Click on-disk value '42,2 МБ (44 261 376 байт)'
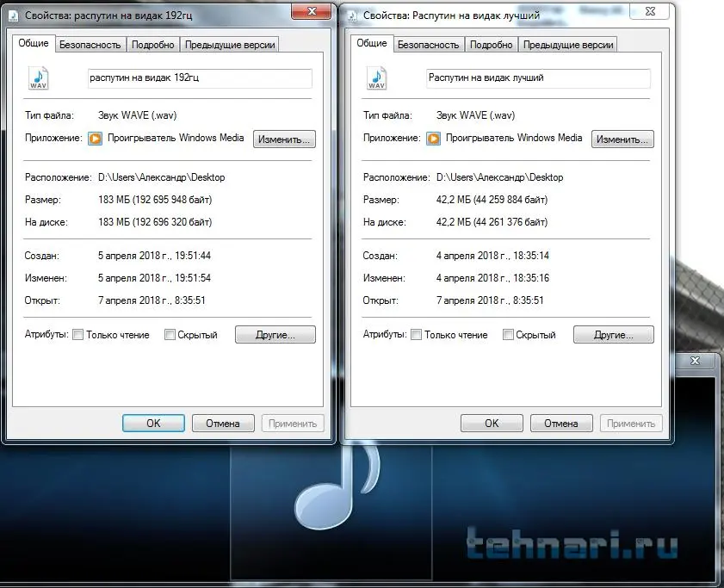This screenshot has height=588, width=724. tap(492, 222)
